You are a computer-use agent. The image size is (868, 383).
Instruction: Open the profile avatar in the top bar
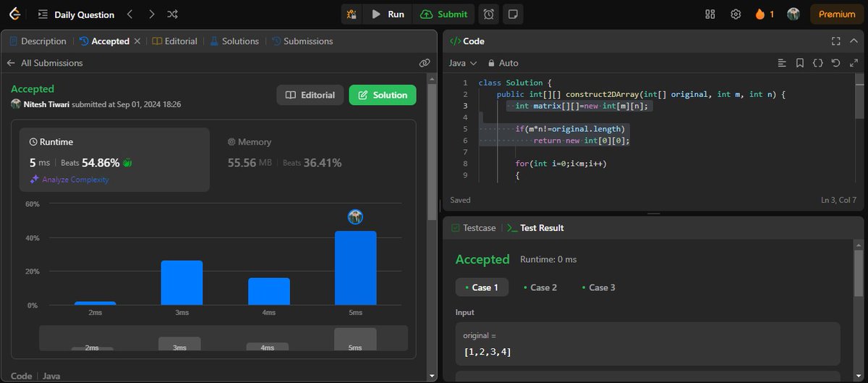(793, 14)
